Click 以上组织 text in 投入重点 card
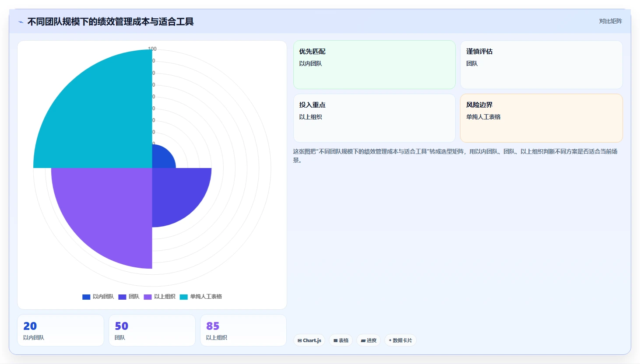The width and height of the screenshot is (640, 364). point(310,117)
